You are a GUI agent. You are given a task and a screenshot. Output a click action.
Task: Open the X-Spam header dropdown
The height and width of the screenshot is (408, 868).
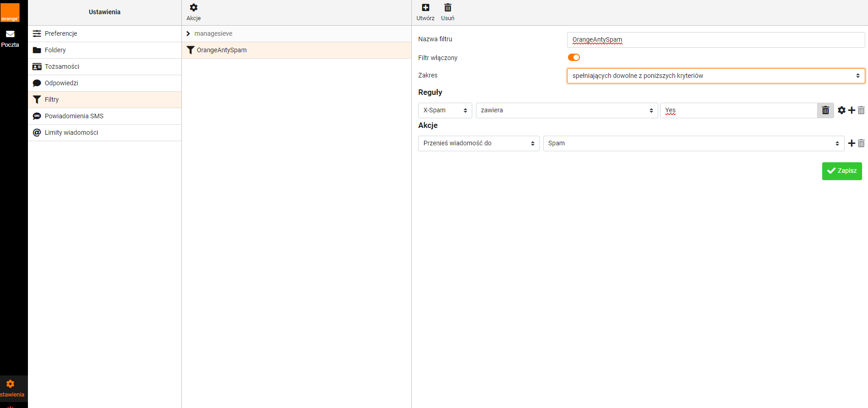point(445,110)
